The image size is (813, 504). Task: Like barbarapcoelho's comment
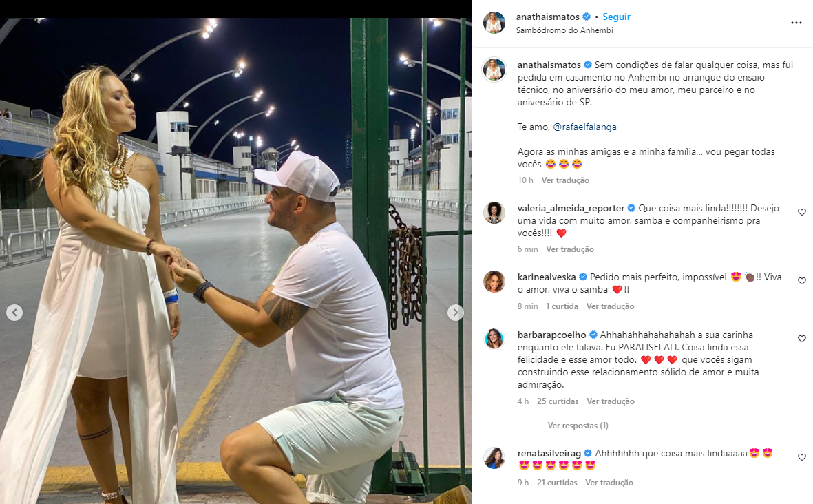(801, 339)
